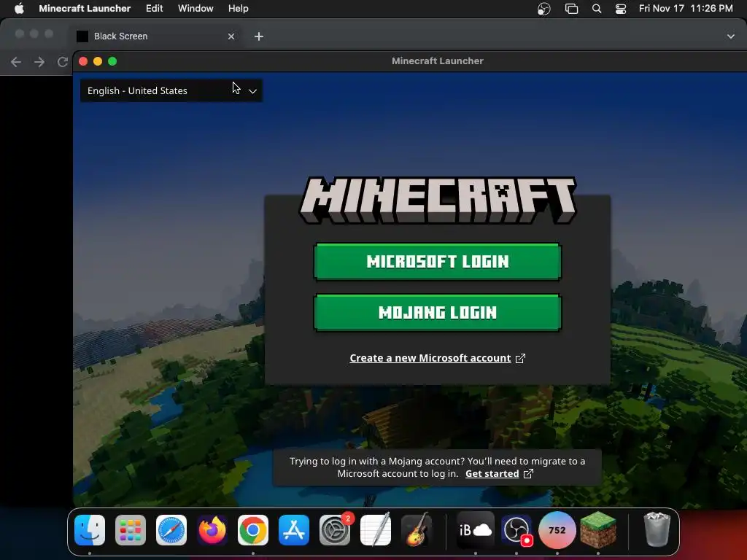Viewport: 747px width, 560px height.
Task: Go forward in the browser
Action: (39, 62)
